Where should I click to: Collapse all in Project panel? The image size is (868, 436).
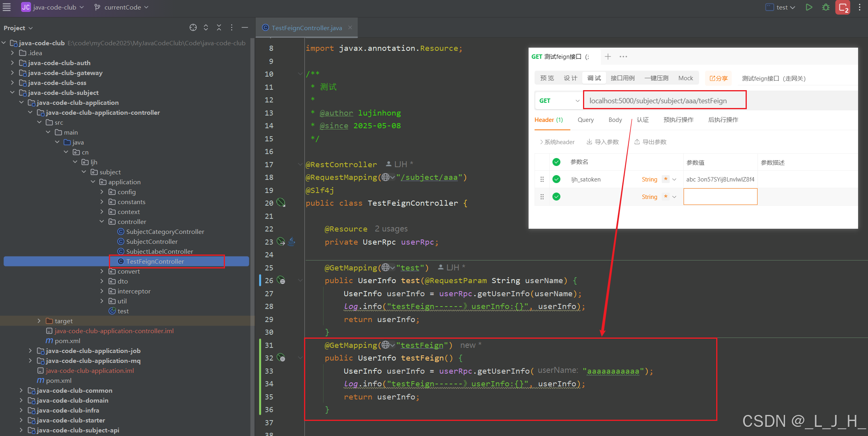[219, 27]
